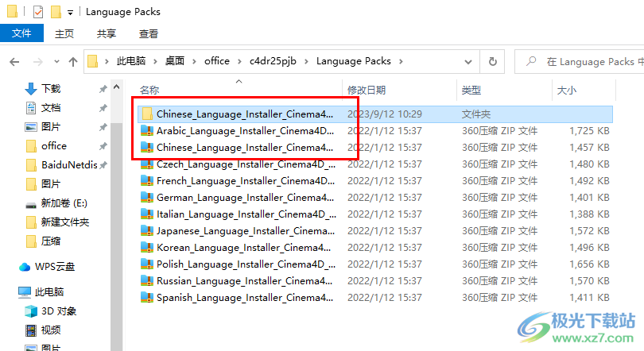Select the French_Language_Installer ZIP file
Screen dimensions: 644x351
click(x=375, y=181)
